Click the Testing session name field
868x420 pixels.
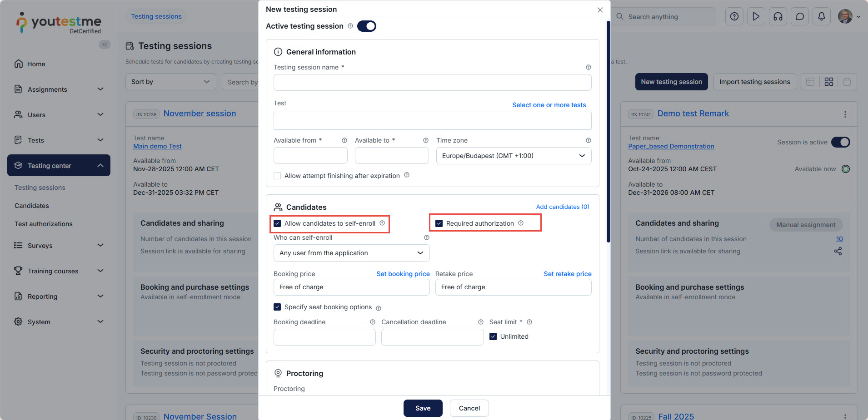432,83
